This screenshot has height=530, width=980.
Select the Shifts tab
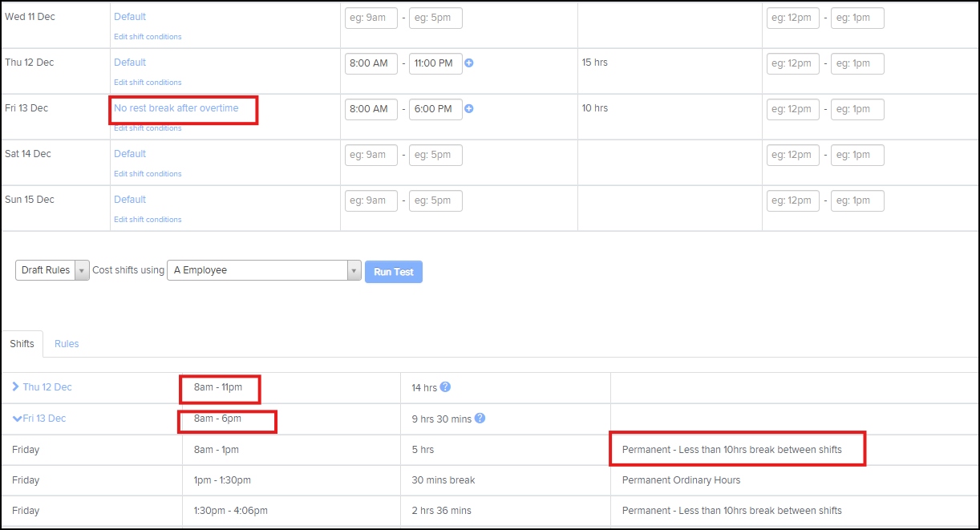pos(22,344)
